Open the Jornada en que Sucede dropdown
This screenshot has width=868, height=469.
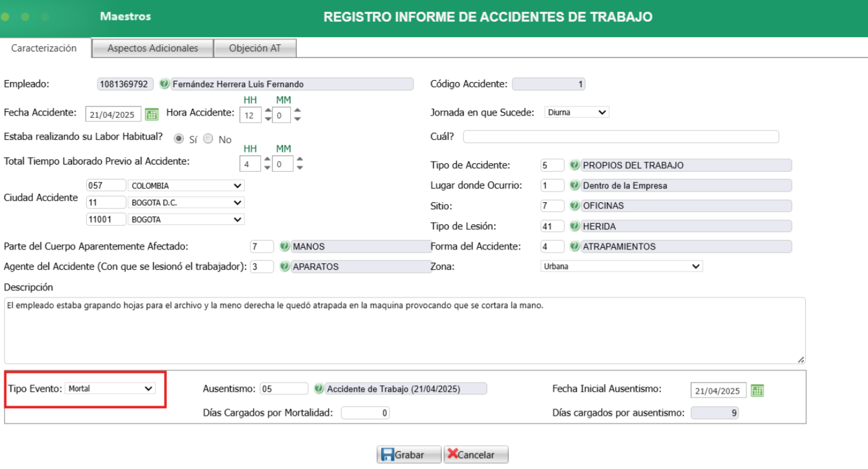tap(576, 111)
